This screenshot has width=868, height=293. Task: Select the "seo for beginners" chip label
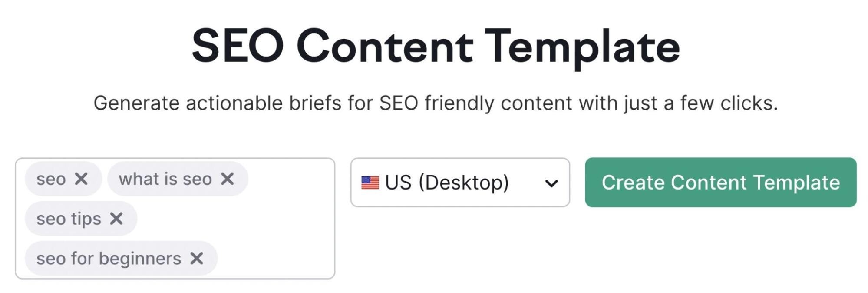pos(109,259)
